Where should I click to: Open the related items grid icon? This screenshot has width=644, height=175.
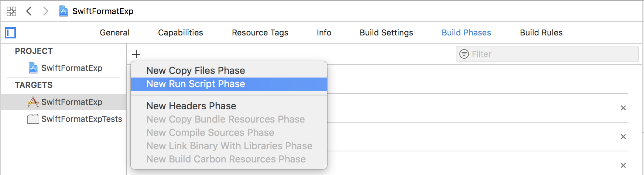11,11
